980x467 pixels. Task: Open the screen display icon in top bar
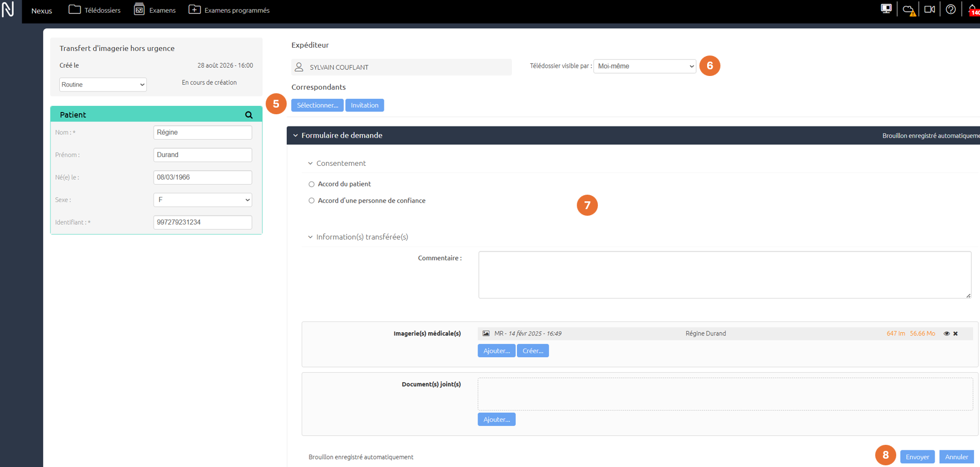pos(886,9)
